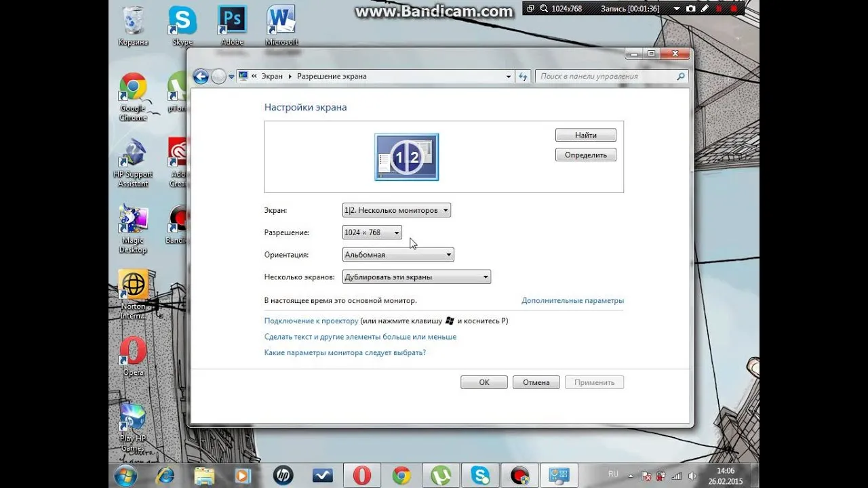Open the Play HP Games desktop icon

pyautogui.click(x=133, y=427)
